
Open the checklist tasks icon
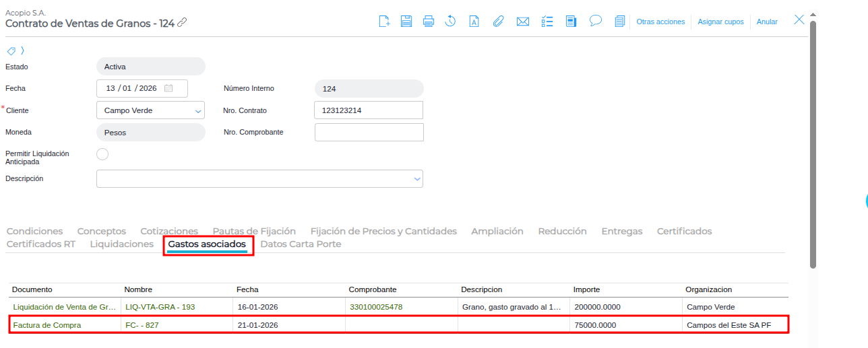tap(547, 22)
